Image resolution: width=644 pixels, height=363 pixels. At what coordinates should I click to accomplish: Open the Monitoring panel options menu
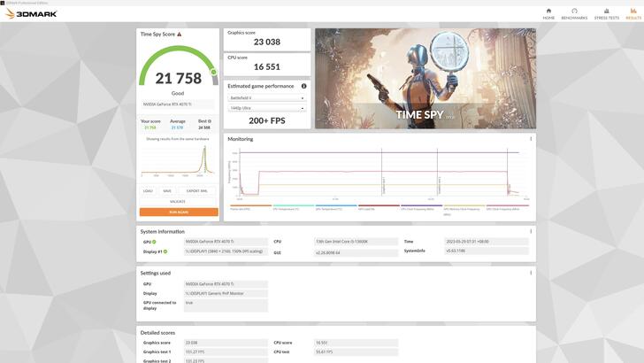tap(531, 139)
